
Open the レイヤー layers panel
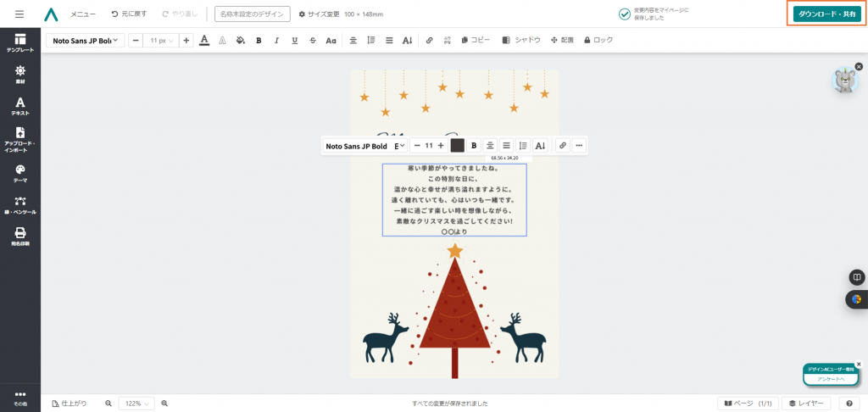pyautogui.click(x=807, y=404)
